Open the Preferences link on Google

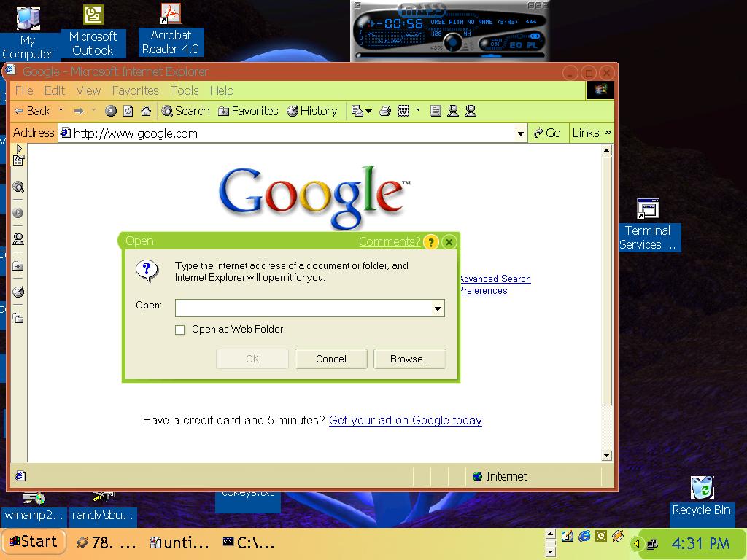click(x=484, y=291)
